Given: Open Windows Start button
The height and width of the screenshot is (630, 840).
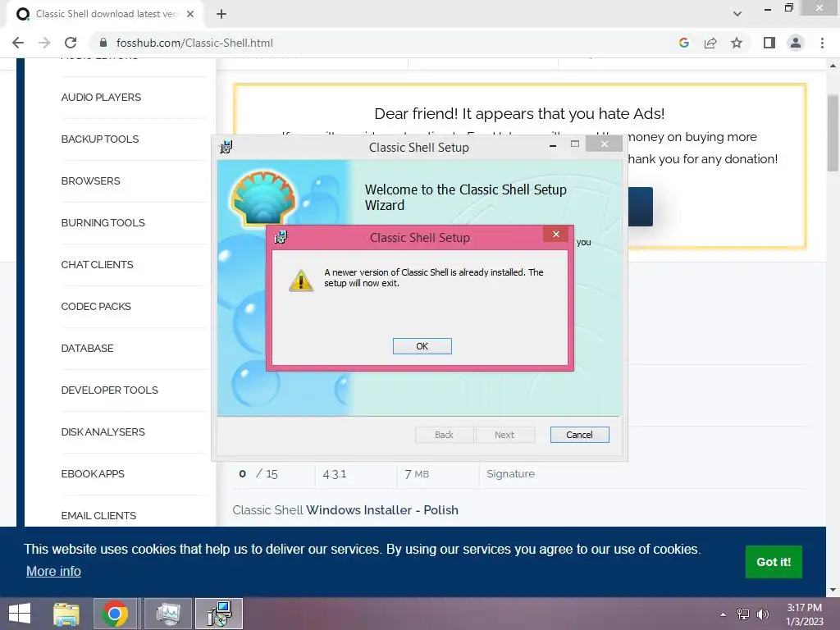Looking at the screenshot, I should click(20, 614).
